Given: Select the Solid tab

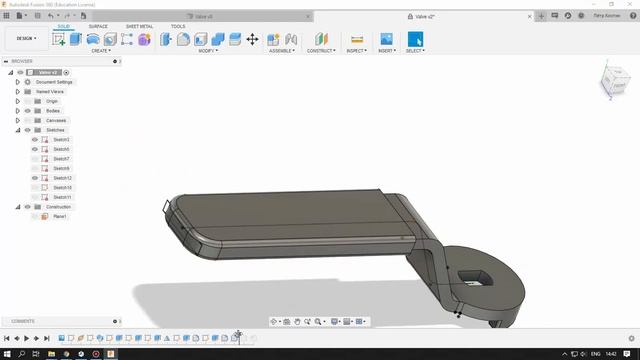Looking at the screenshot, I should click(x=63, y=27).
